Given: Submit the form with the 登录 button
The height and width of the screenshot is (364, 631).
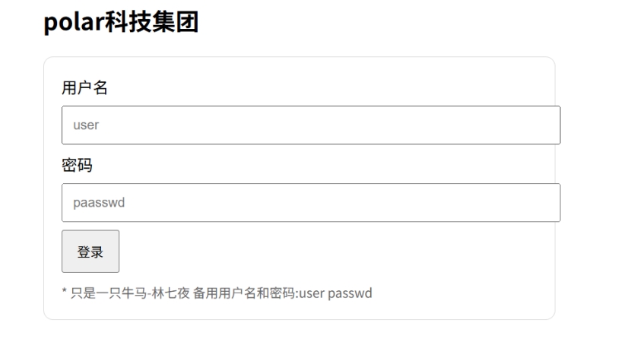Looking at the screenshot, I should (90, 252).
